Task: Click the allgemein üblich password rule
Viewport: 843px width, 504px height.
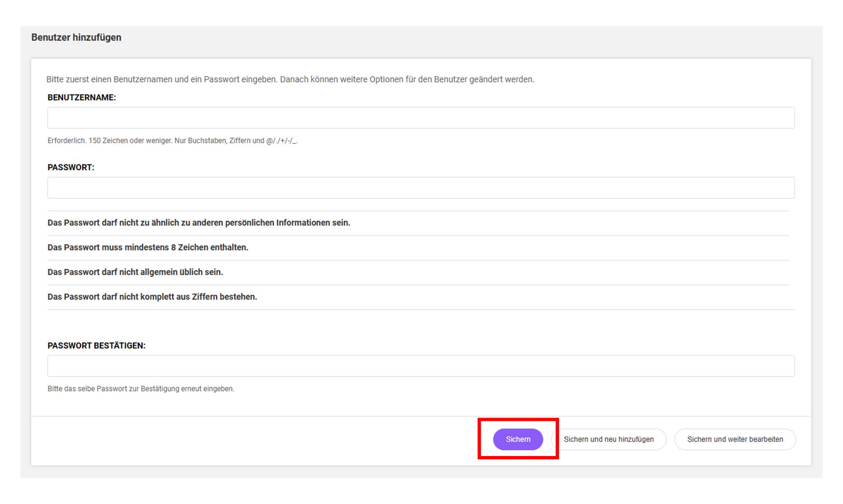Action: click(135, 272)
